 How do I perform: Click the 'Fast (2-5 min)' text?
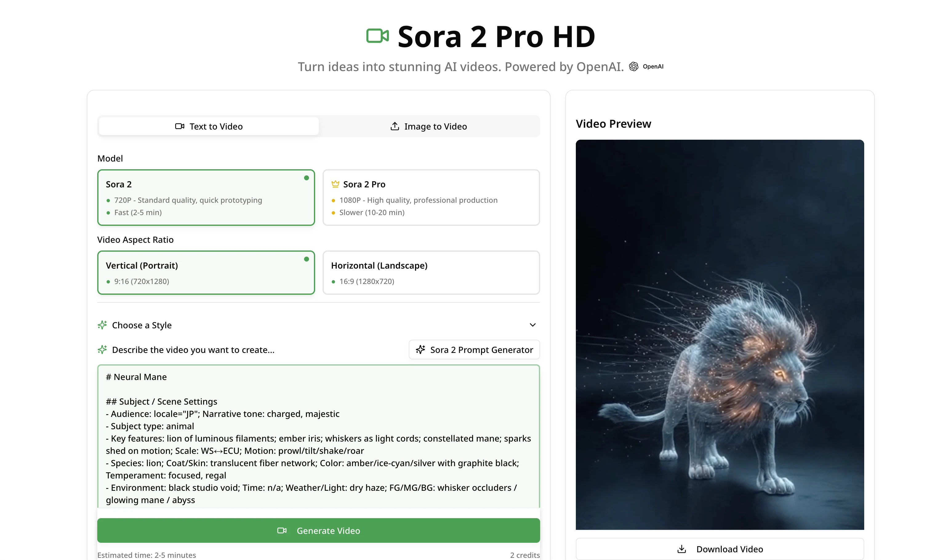click(138, 212)
